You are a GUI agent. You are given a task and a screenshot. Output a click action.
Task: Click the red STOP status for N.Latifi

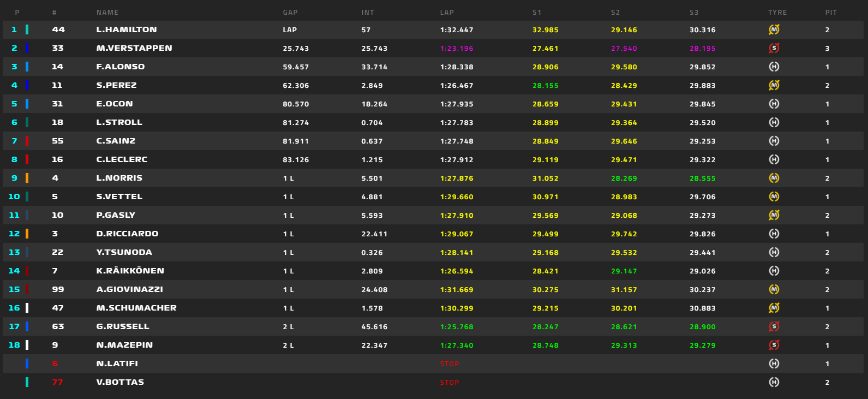pos(450,364)
